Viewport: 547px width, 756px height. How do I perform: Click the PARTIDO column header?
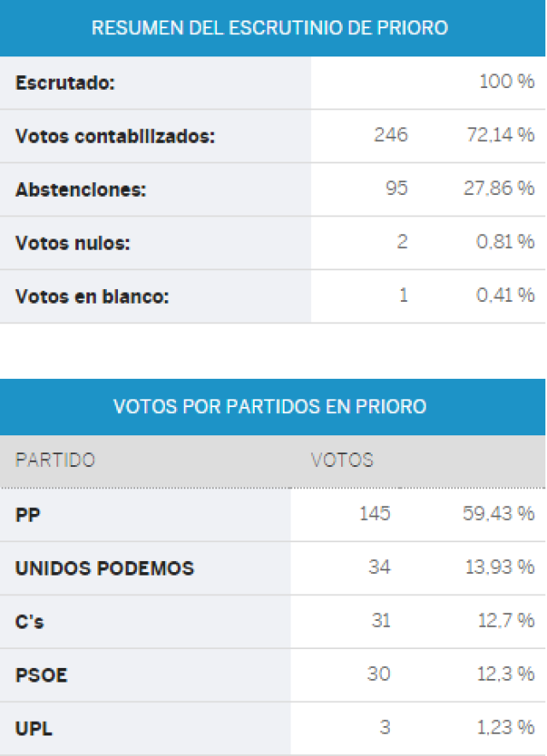pos(56,460)
